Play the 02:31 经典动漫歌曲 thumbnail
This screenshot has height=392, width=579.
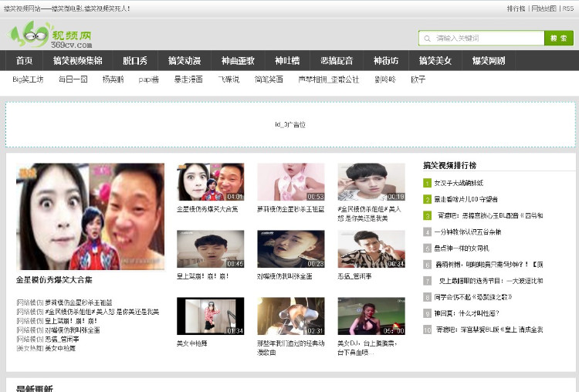click(291, 316)
